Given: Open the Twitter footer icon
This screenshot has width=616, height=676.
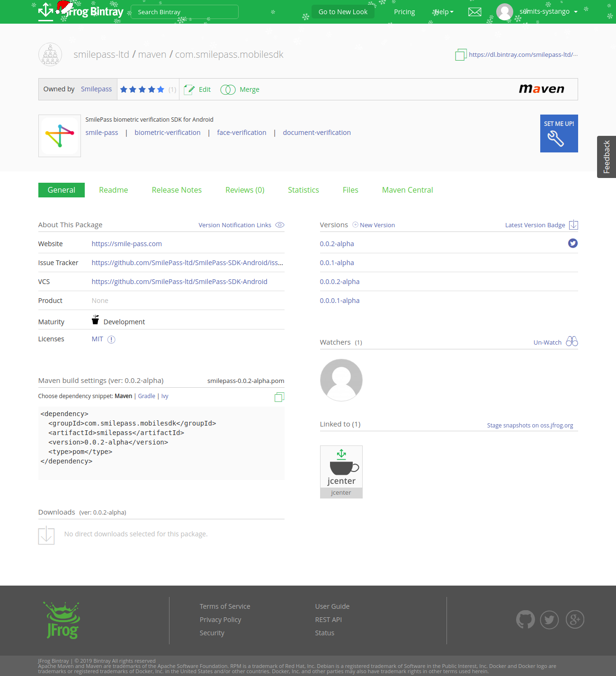Looking at the screenshot, I should tap(549, 620).
